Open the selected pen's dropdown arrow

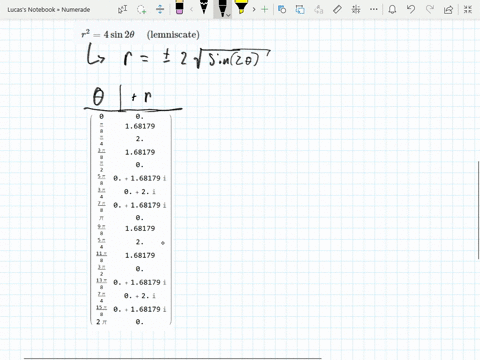click(228, 15)
